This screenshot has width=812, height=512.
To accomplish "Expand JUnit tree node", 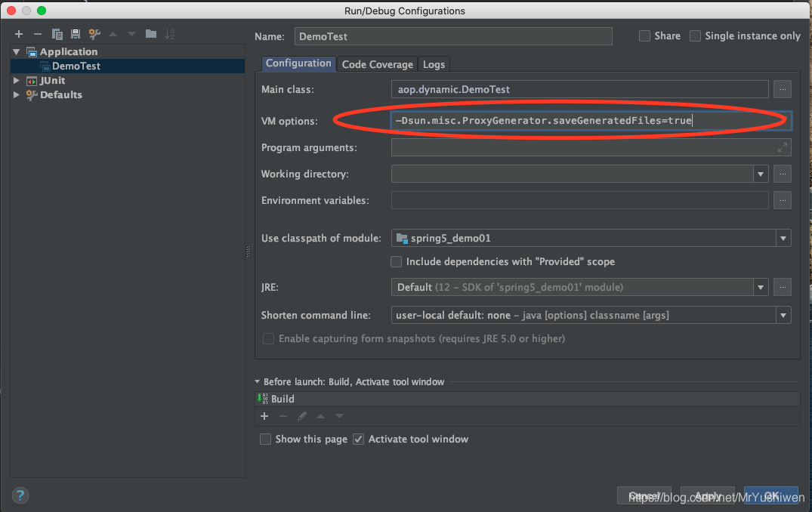I will 16,80.
